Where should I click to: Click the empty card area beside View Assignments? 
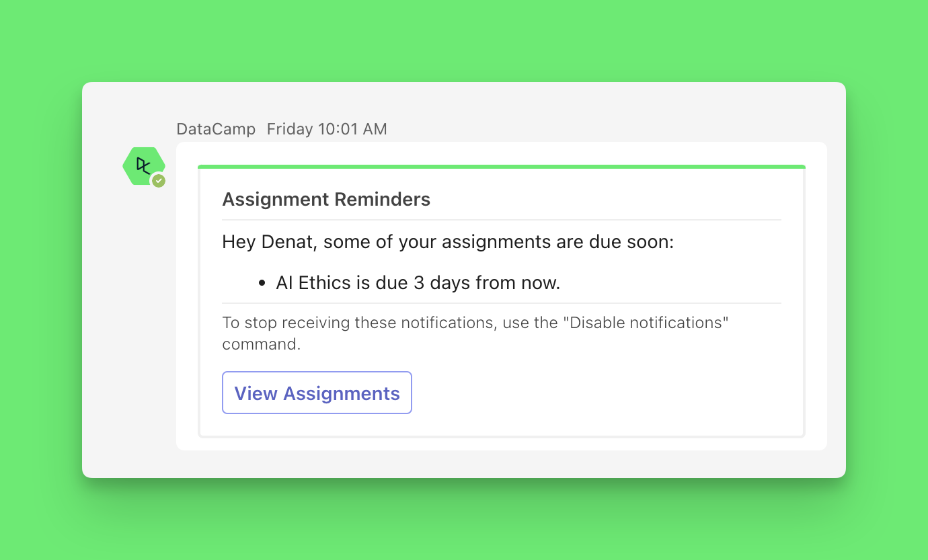[x=605, y=393]
